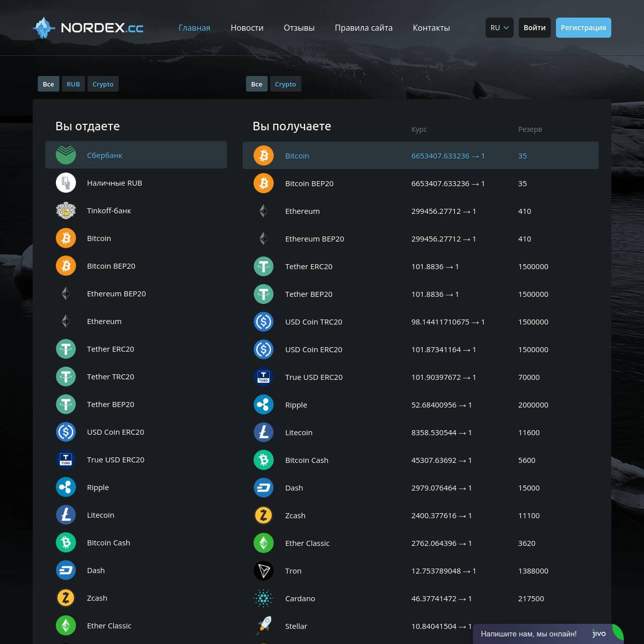Click Ether Classic icon in give list
The width and height of the screenshot is (644, 644).
tap(66, 625)
